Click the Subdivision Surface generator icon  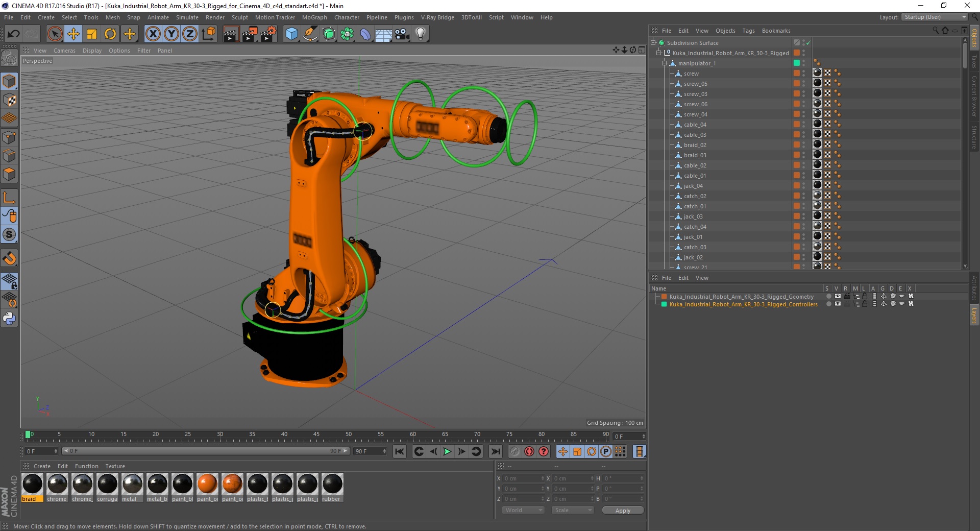pos(329,34)
